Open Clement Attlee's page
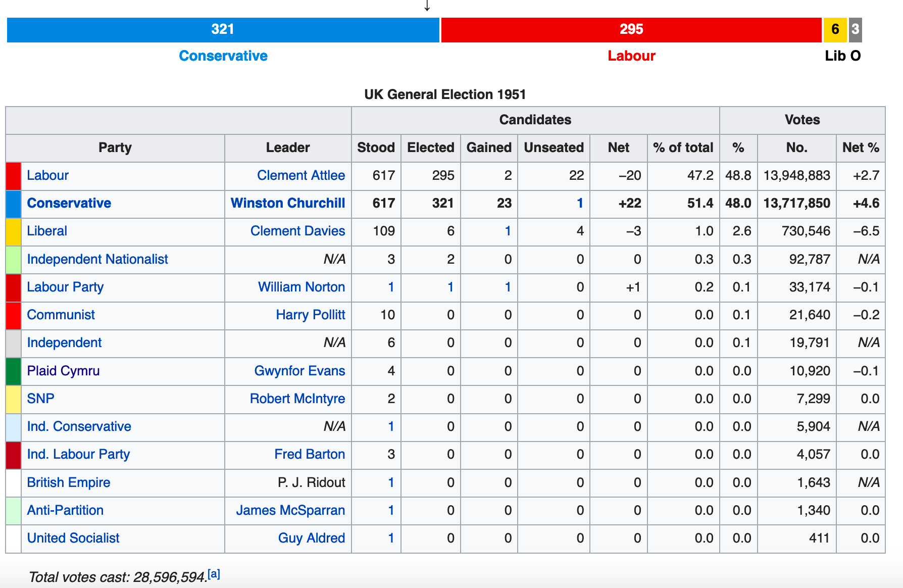 (x=301, y=175)
